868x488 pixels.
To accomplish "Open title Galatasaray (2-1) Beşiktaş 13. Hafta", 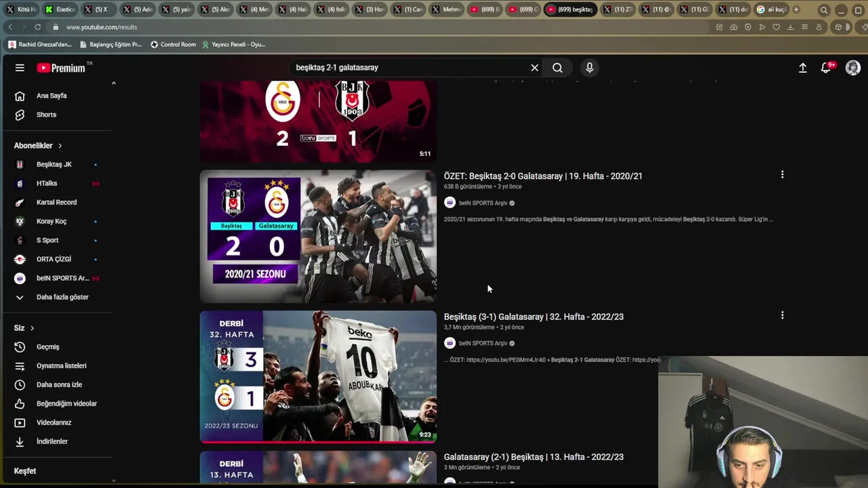I will 534,457.
